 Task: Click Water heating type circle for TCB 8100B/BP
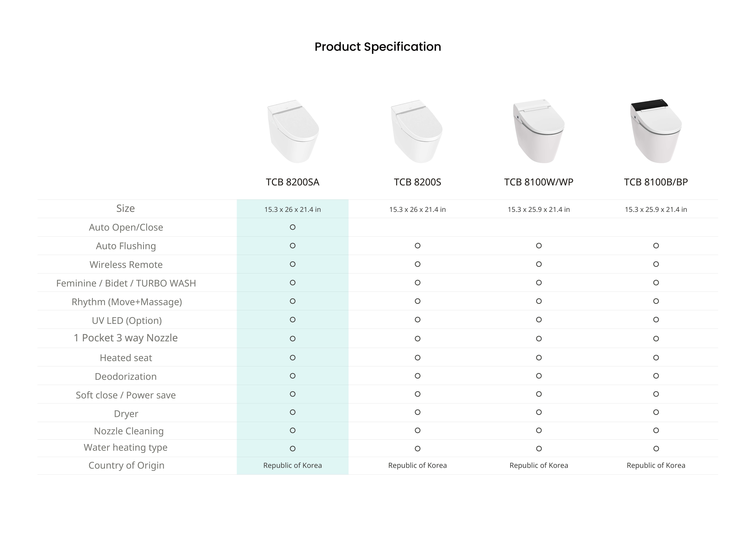[x=656, y=449]
